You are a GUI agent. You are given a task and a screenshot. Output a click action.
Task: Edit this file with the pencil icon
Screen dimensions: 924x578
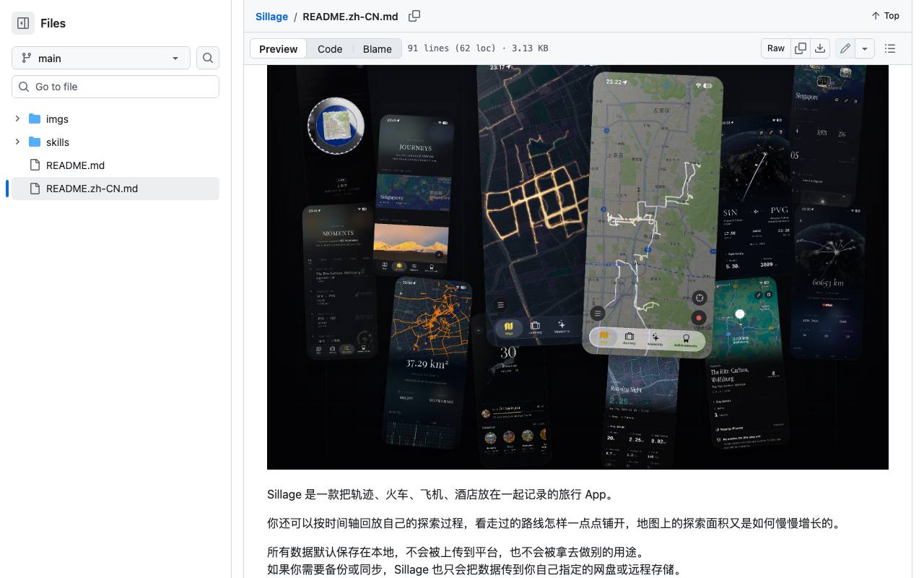845,48
